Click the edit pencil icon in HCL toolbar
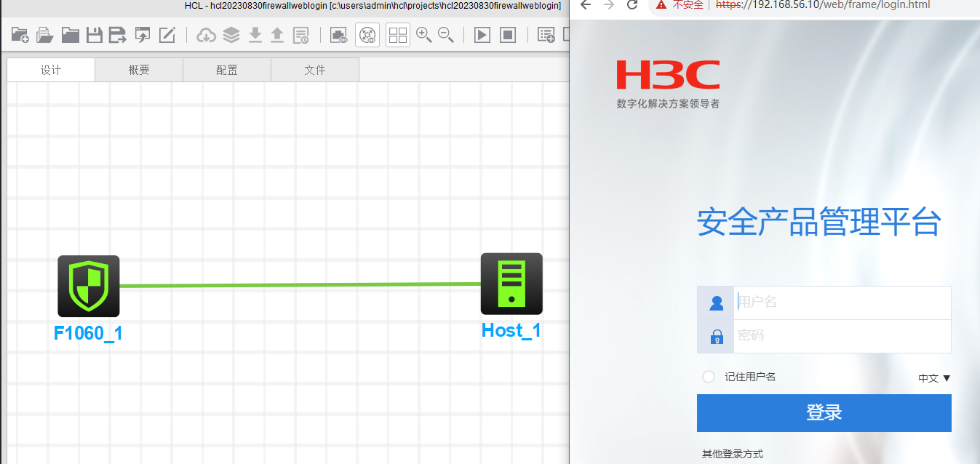Viewport: 980px width, 464px height. click(x=167, y=34)
